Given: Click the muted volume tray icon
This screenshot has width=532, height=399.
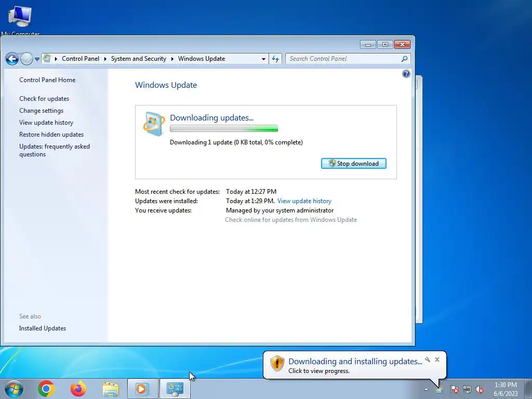Looking at the screenshot, I should (x=480, y=389).
